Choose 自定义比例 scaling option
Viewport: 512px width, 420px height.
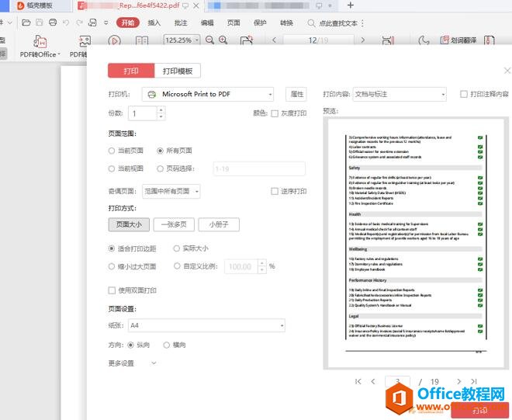[177, 266]
